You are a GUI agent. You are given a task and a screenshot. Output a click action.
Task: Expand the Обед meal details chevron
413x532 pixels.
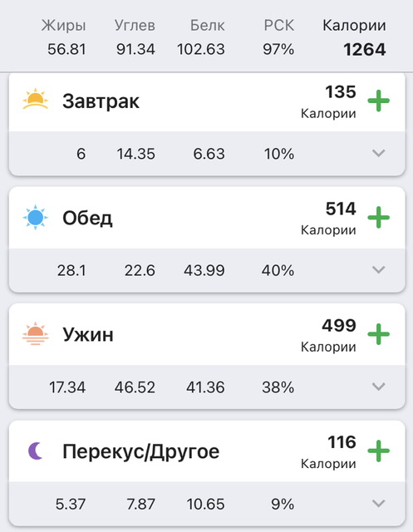click(378, 269)
